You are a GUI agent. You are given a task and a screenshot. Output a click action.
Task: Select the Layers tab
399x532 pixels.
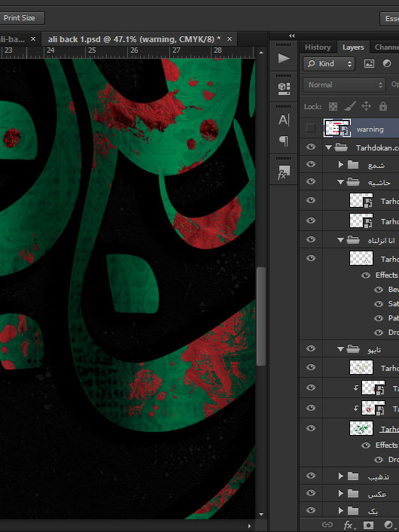point(353,47)
